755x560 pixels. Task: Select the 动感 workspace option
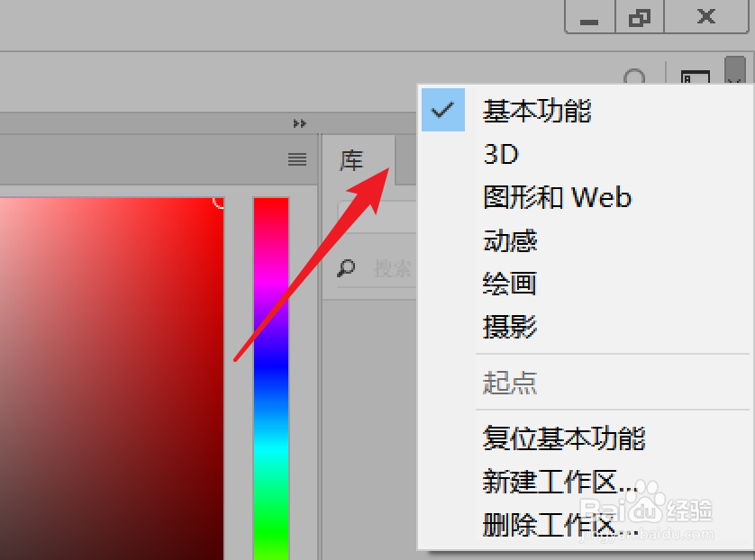[510, 240]
